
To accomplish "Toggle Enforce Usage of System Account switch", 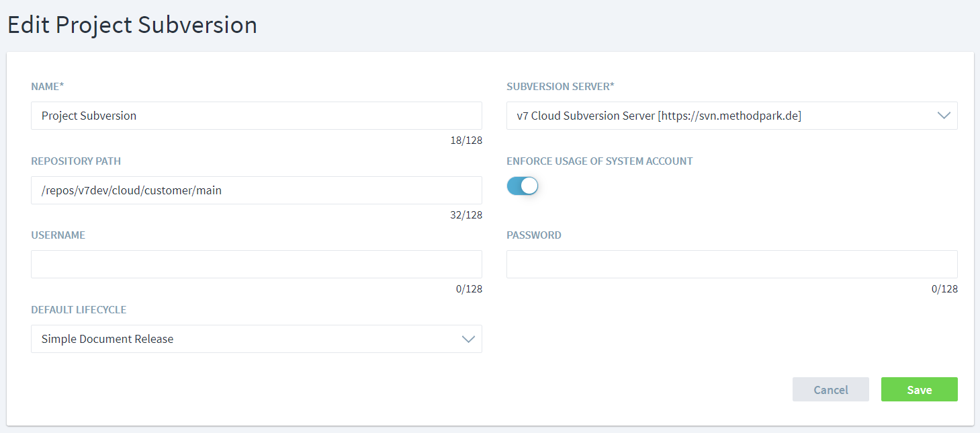I will [523, 186].
